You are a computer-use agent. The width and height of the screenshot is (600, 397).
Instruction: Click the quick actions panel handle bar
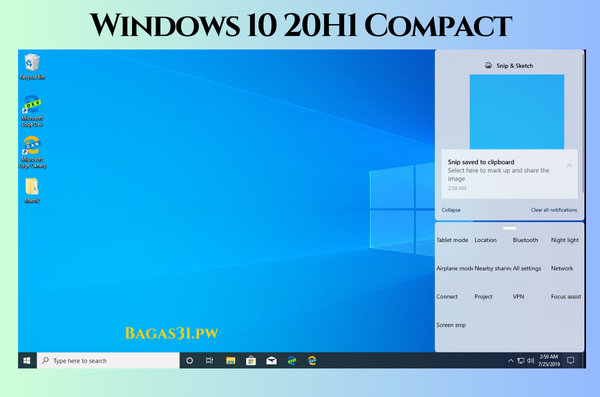coord(509,228)
